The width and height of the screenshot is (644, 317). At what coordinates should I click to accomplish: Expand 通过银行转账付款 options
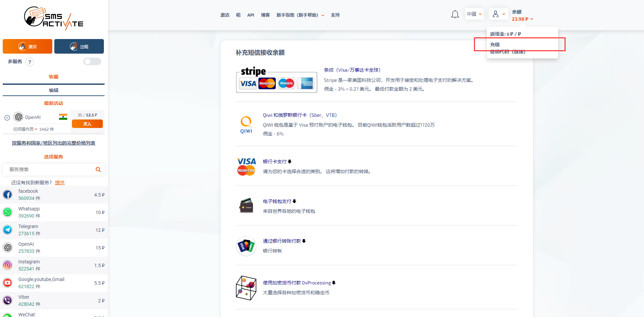[x=284, y=241]
